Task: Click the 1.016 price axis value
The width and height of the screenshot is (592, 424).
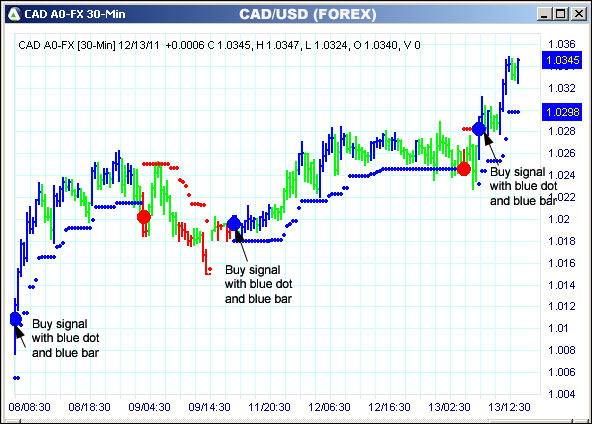Action: [x=561, y=263]
